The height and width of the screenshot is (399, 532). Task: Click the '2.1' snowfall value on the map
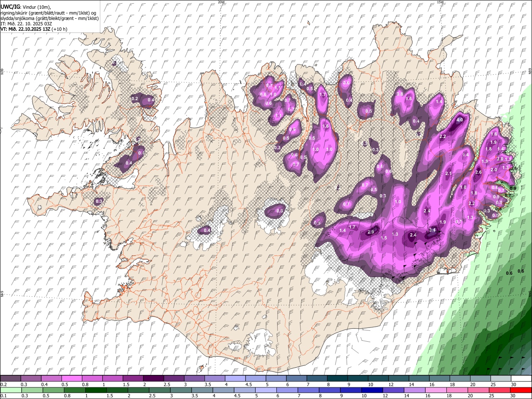[x=448, y=174]
